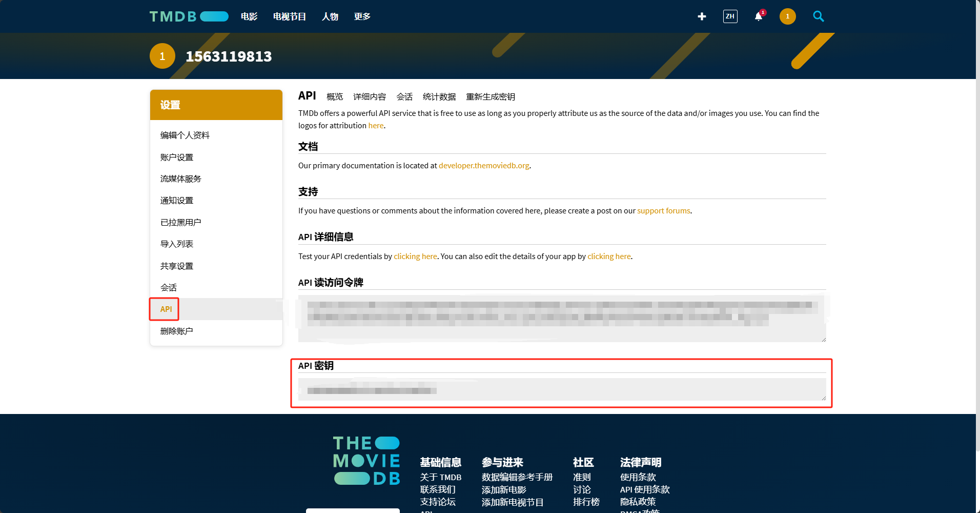
Task: Open 已拉黑用户 in settings sidebar
Action: point(181,222)
